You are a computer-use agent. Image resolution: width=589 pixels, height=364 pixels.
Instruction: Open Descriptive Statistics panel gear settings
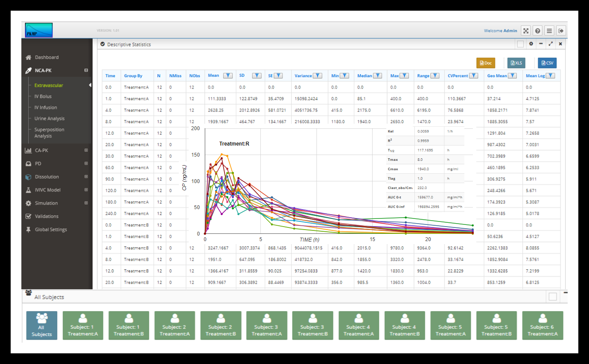[531, 44]
